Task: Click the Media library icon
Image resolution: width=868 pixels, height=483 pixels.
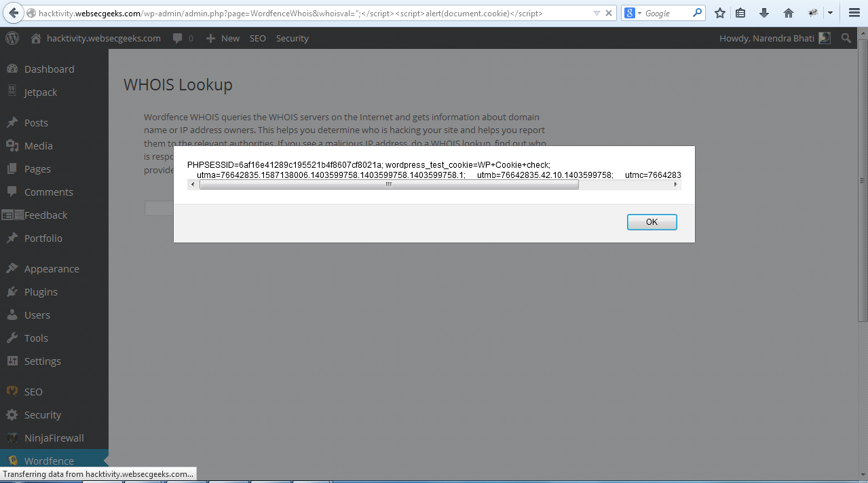Action: [12, 145]
